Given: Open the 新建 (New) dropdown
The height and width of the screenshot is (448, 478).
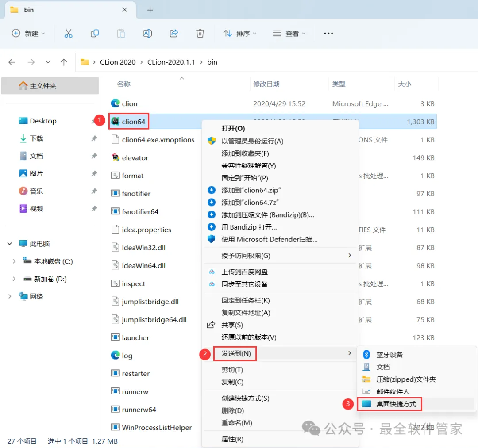Looking at the screenshot, I should coord(28,34).
